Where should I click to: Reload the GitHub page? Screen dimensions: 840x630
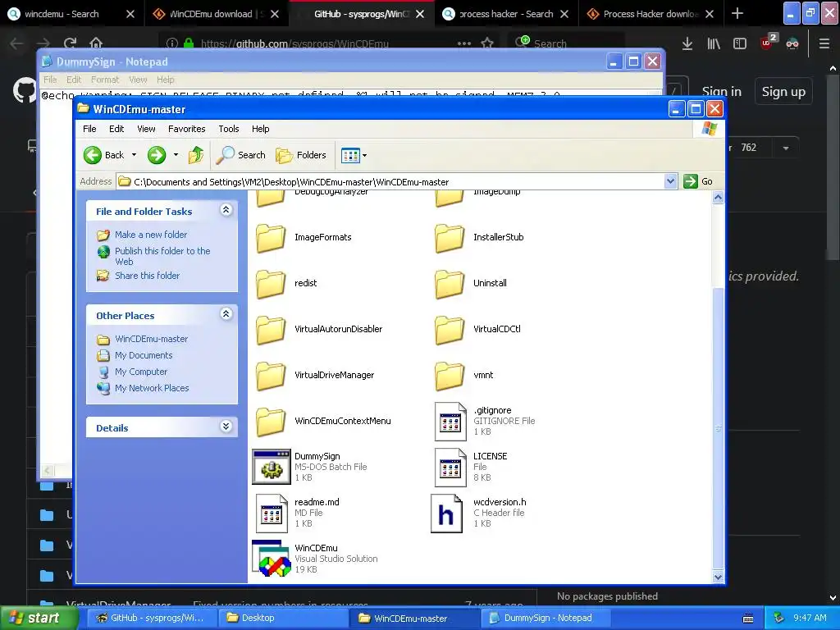click(70, 43)
